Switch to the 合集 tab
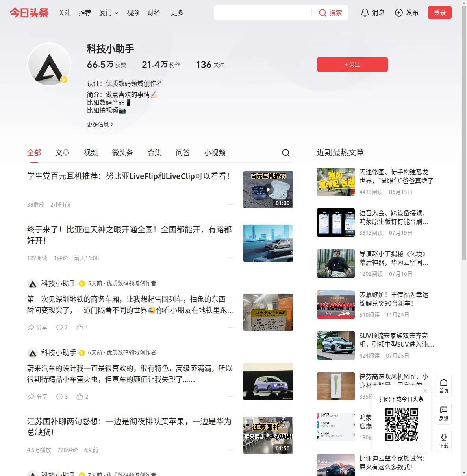 pos(155,153)
